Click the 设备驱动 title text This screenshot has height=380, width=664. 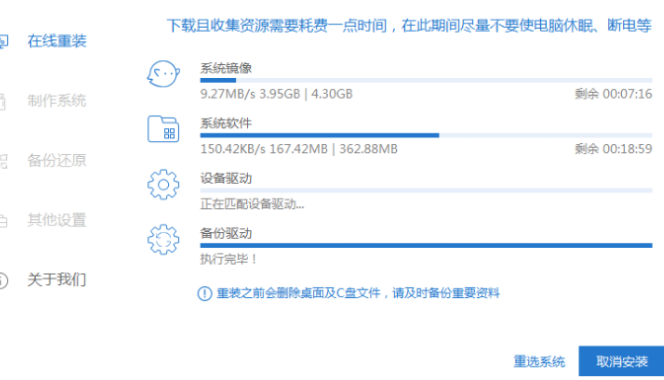(226, 178)
